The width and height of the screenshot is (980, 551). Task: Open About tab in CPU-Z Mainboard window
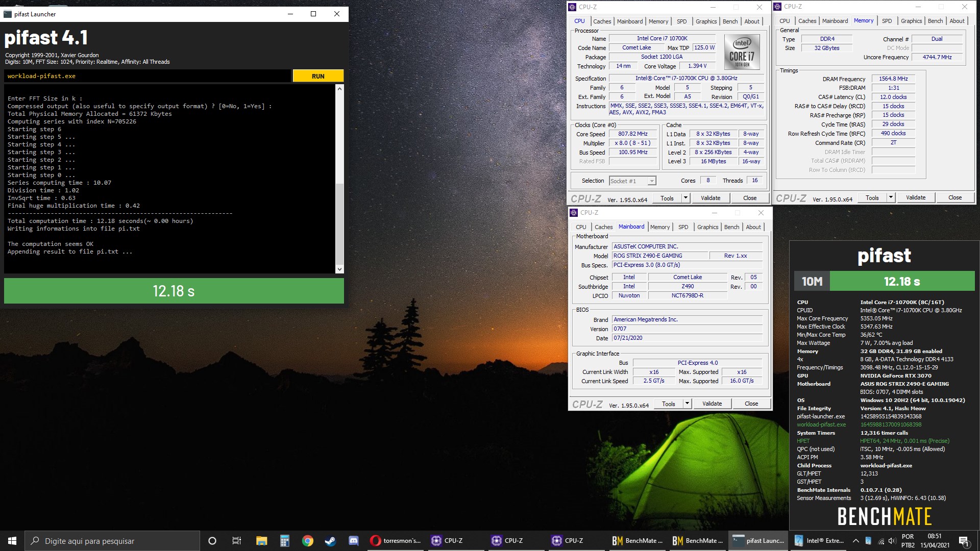[753, 227]
